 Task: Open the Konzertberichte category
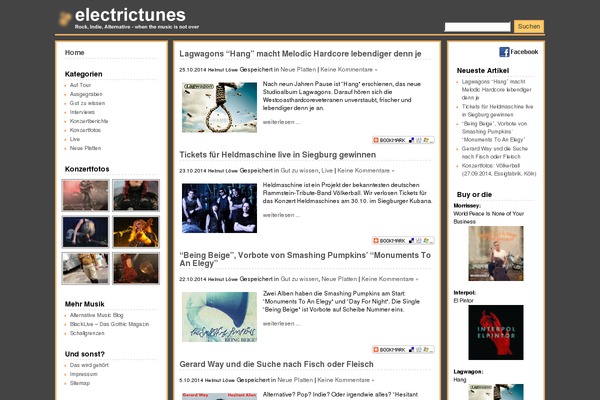(89, 121)
